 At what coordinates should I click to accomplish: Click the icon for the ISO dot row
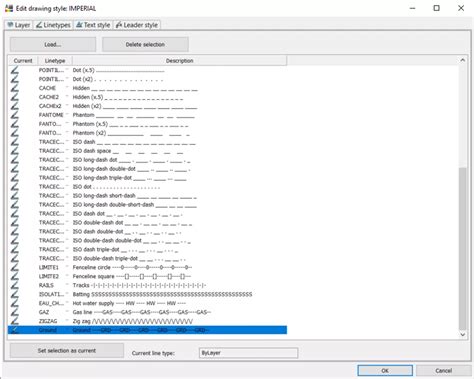pyautogui.click(x=14, y=187)
